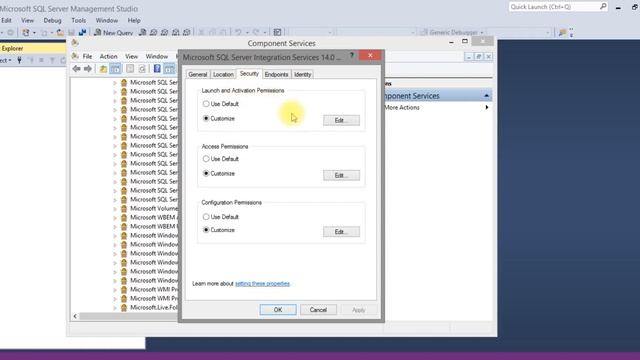
Task: Click Edit for Access Permissions
Action: (341, 175)
